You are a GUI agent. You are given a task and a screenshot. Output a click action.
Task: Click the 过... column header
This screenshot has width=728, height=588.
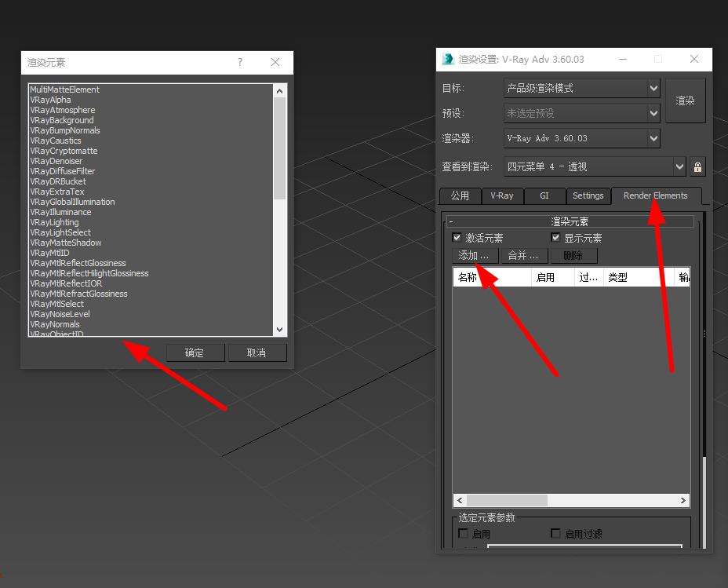coord(588,277)
